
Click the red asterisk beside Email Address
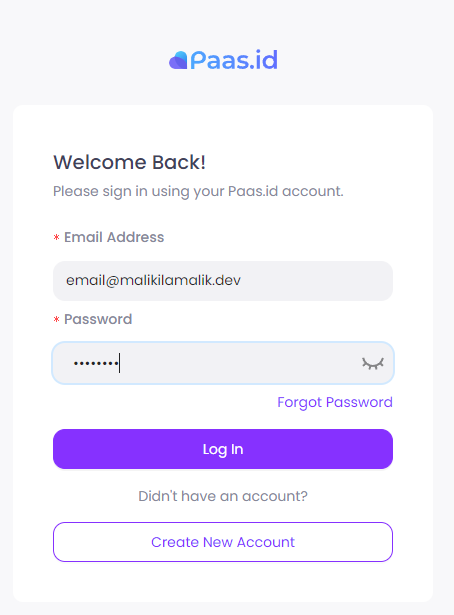(56, 237)
